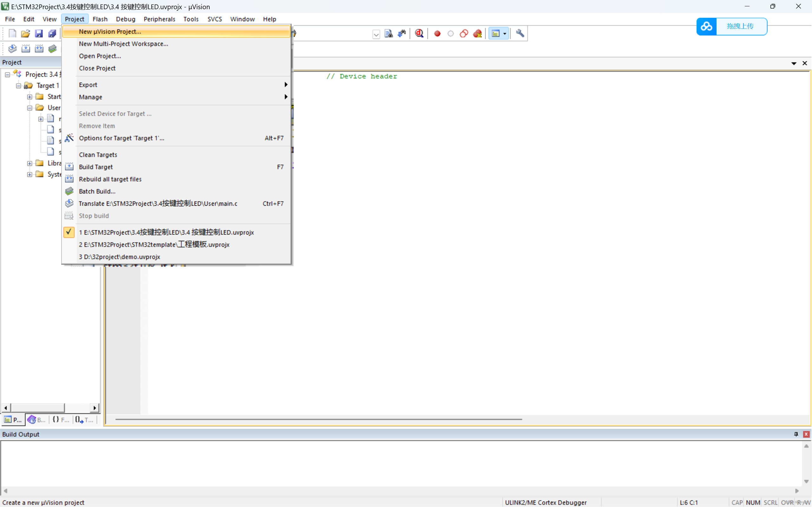Select Rebuild all target files
The height and width of the screenshot is (507, 812).
(110, 179)
